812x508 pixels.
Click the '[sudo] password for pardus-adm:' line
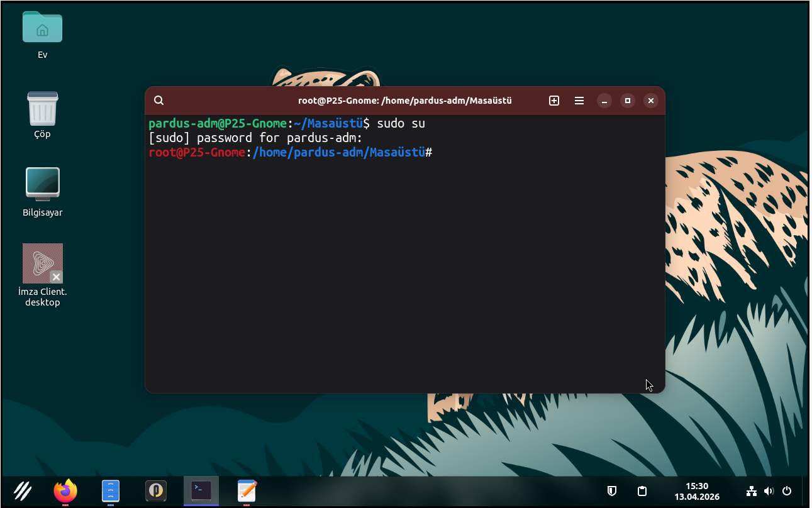coord(256,138)
